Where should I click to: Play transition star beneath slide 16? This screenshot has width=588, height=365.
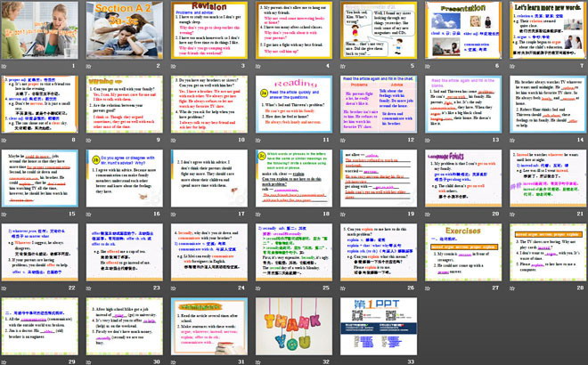pos(89,215)
